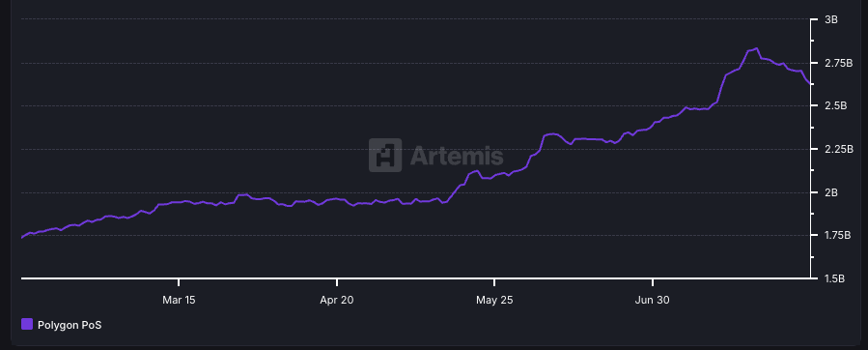Click the 1.5B y-axis label
868x350 pixels.
click(835, 279)
